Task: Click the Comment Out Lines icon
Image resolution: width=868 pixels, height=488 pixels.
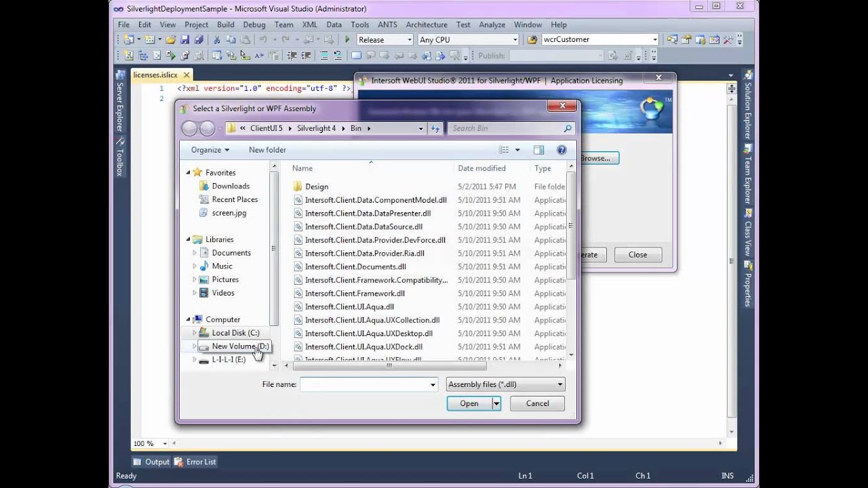Action: tap(324, 56)
